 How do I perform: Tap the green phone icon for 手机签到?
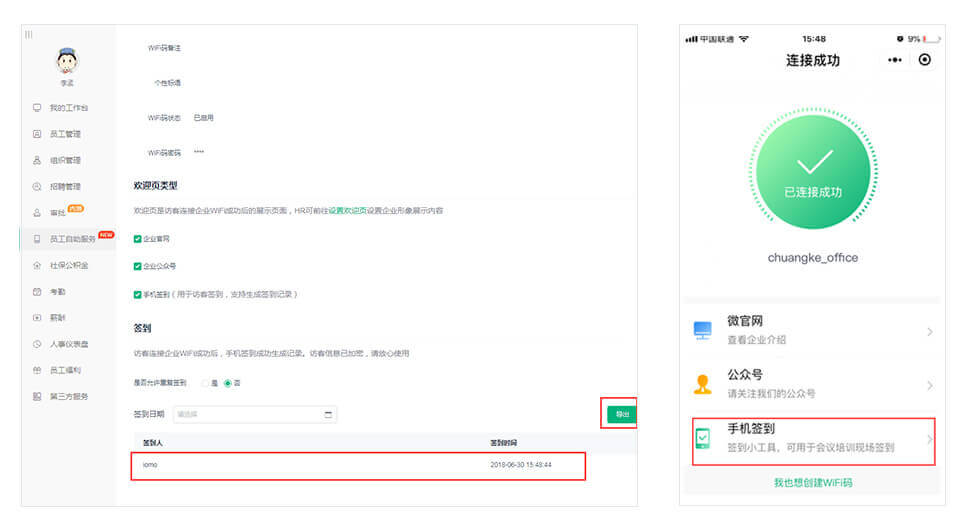703,438
